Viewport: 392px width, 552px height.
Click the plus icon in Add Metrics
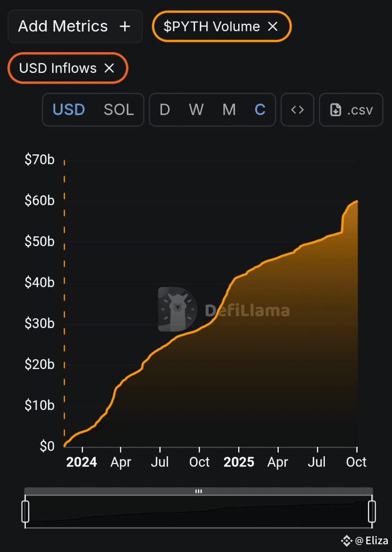tap(124, 27)
